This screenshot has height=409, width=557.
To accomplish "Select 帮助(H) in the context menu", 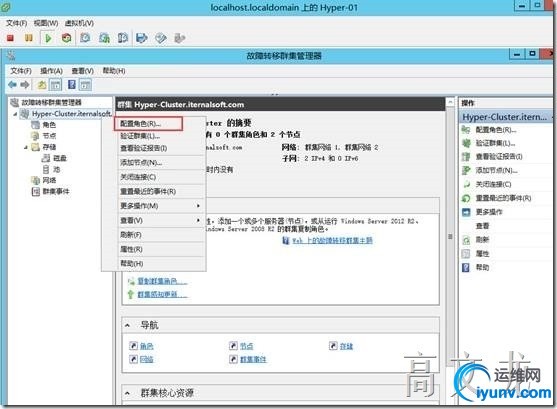I will click(x=131, y=263).
